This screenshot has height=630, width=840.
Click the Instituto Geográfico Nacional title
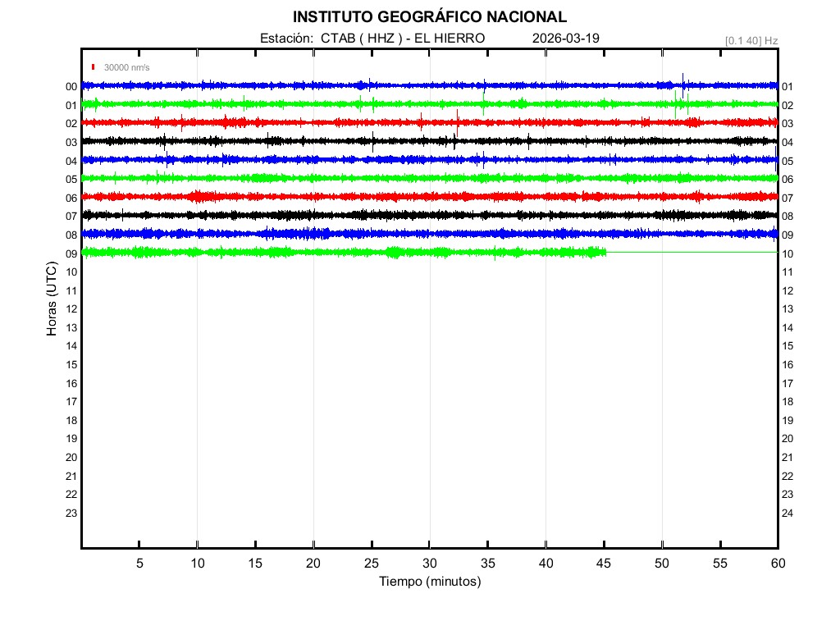pos(429,17)
